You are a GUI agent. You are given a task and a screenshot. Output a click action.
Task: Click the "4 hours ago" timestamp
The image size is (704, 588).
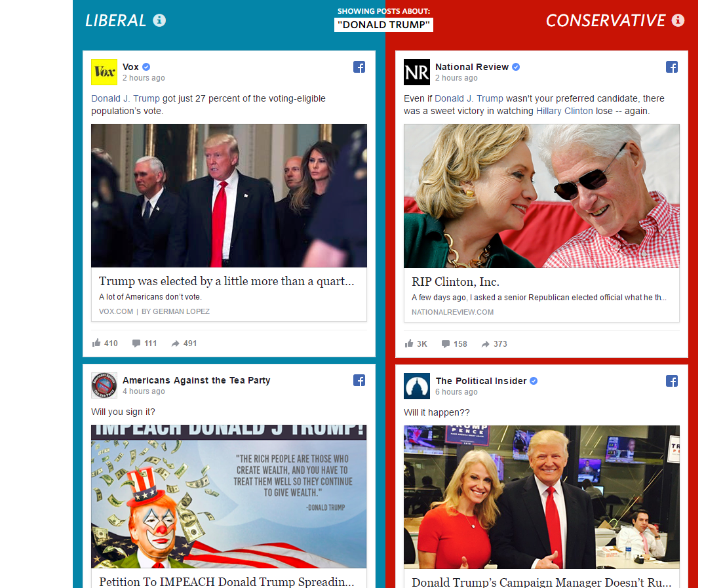point(144,391)
